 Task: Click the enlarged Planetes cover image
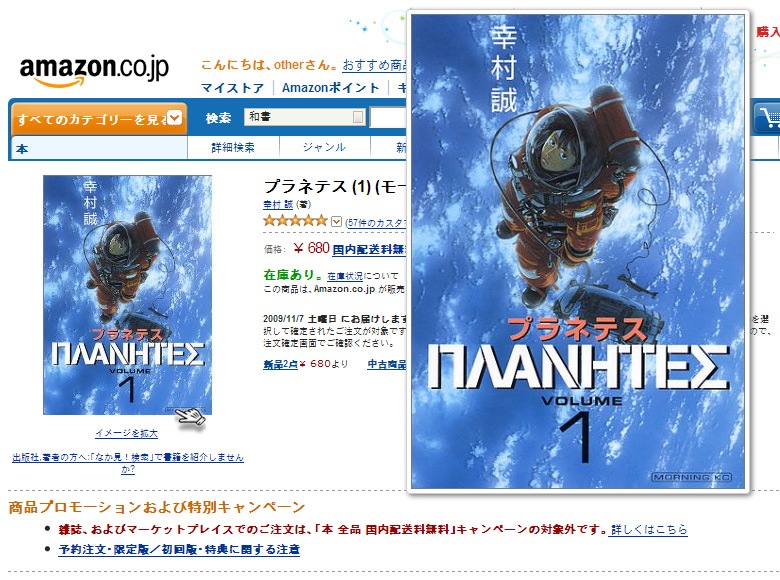click(x=578, y=251)
